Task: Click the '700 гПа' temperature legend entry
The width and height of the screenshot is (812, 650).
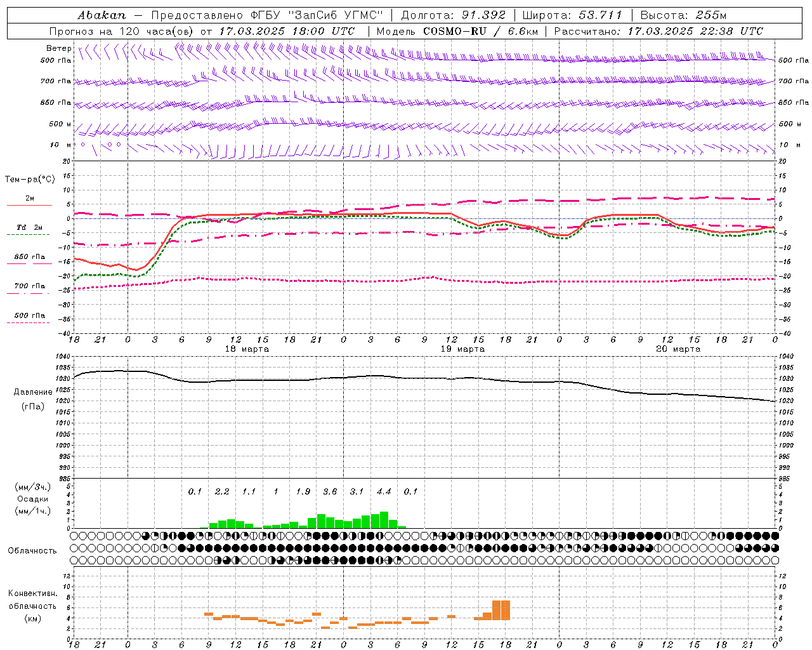Action: tap(30, 288)
